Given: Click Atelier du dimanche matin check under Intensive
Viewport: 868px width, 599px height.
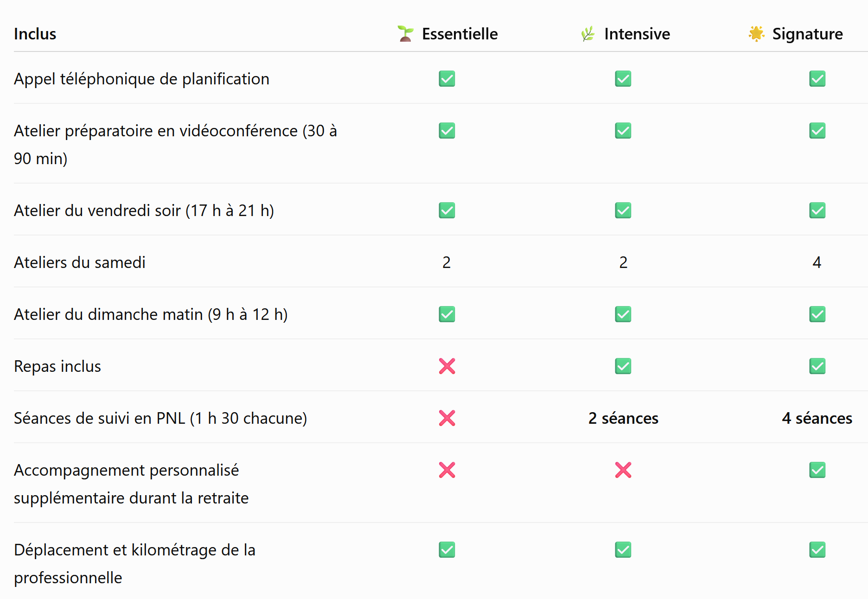Looking at the screenshot, I should [623, 314].
